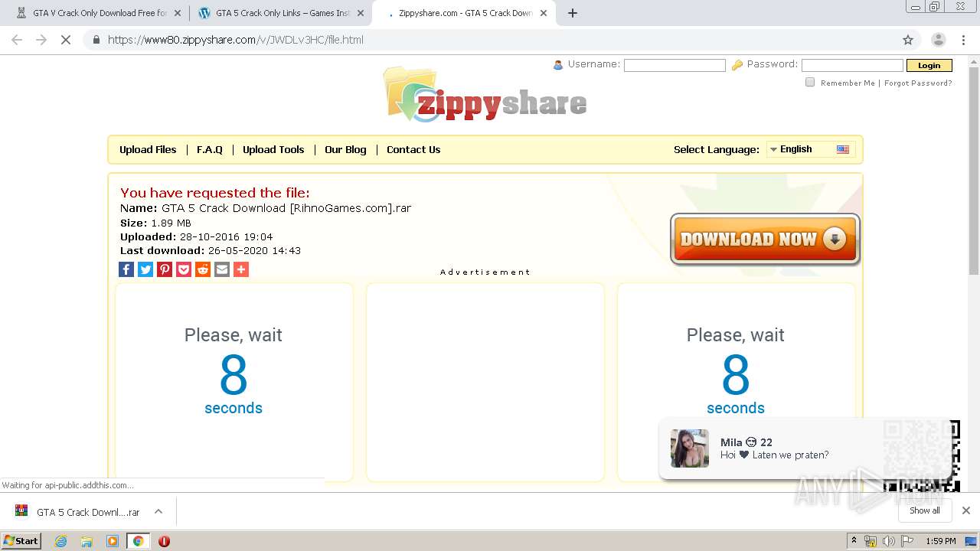
Task: Open Contact Us page
Action: point(413,150)
